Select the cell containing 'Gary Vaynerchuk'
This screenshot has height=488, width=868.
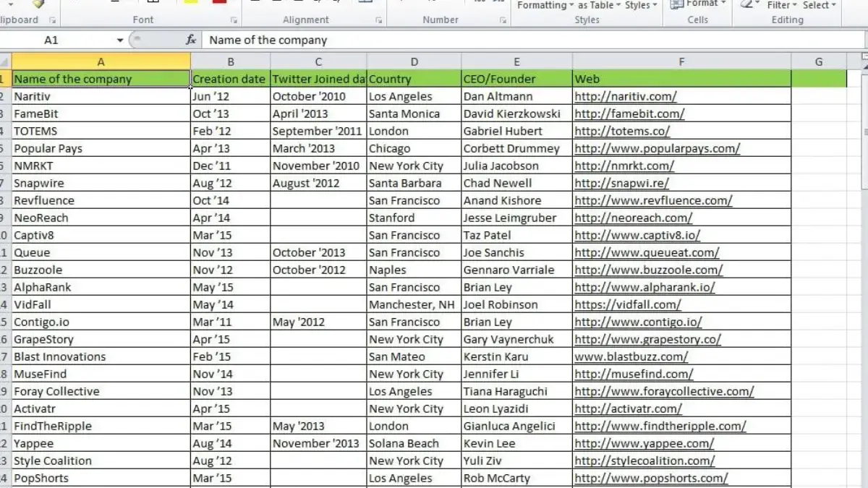click(x=516, y=339)
